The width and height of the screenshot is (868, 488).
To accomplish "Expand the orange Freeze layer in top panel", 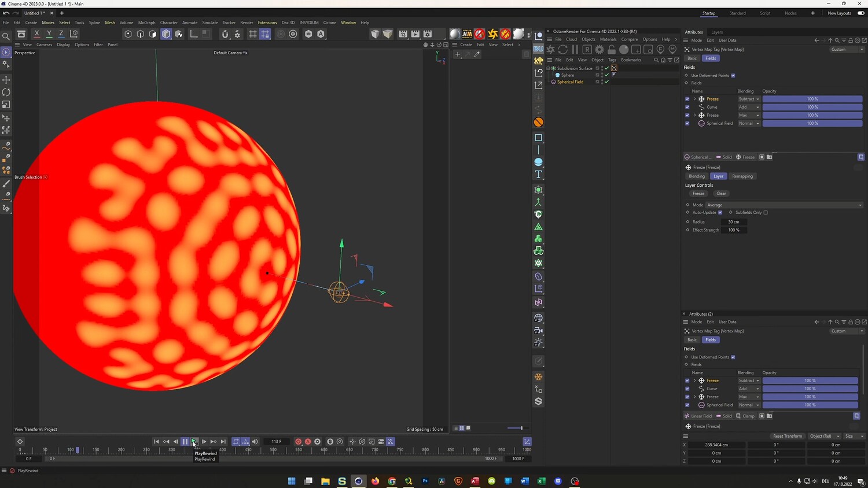I will click(x=695, y=99).
